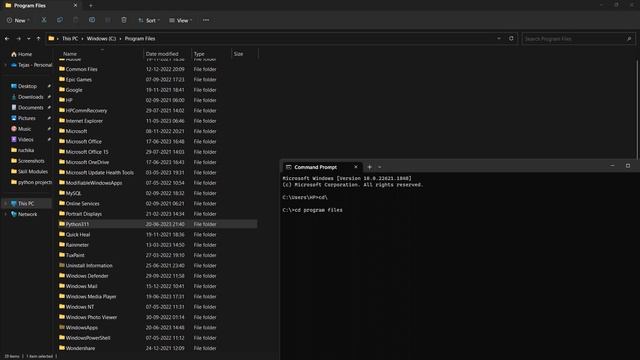Open the See more ellipsis menu
Viewport: 640px width, 360px height.
tap(206, 20)
